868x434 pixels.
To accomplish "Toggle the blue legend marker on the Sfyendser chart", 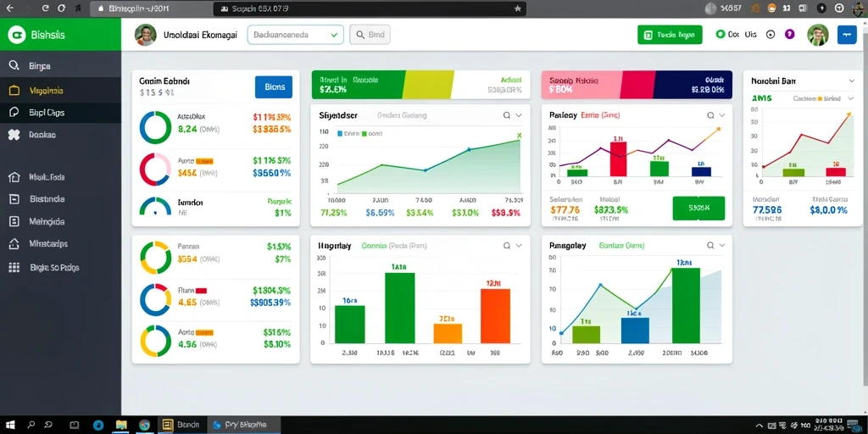I will (339, 133).
